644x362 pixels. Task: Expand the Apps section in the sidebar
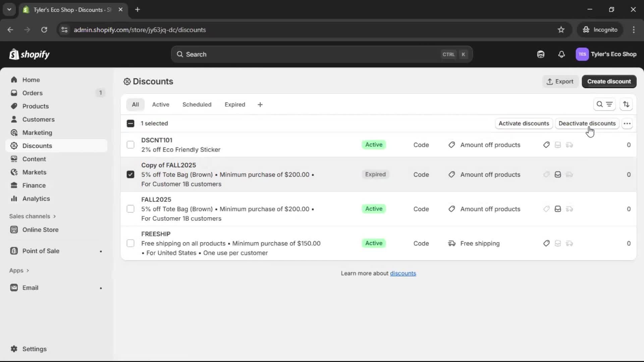point(19,270)
